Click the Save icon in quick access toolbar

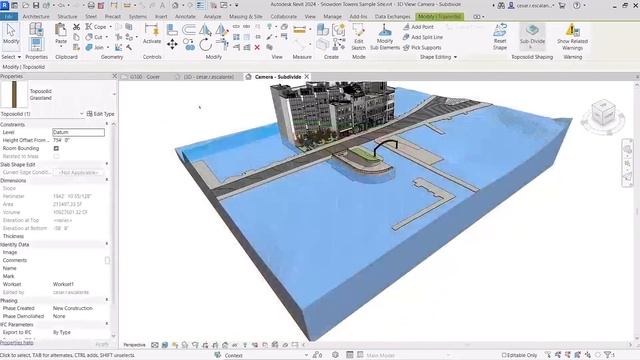36,5
